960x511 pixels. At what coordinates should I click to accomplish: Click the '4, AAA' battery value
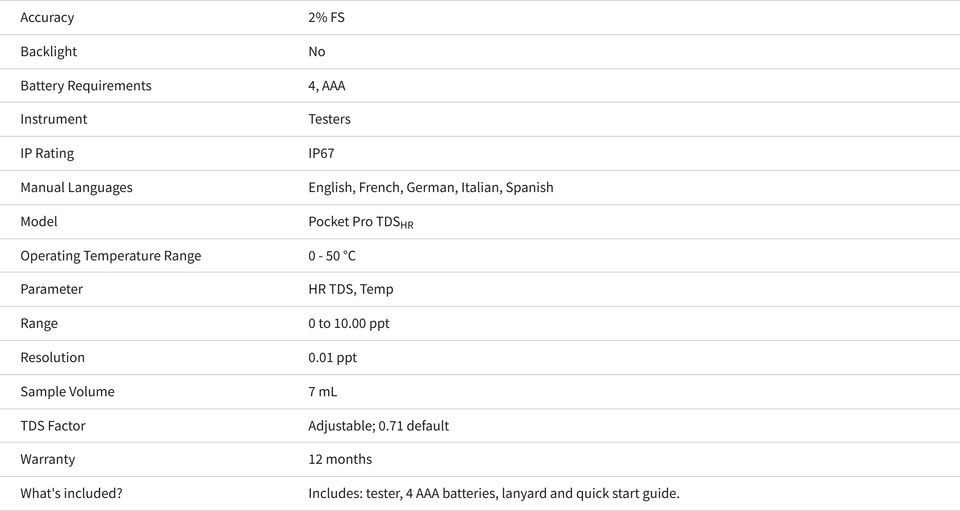point(327,86)
